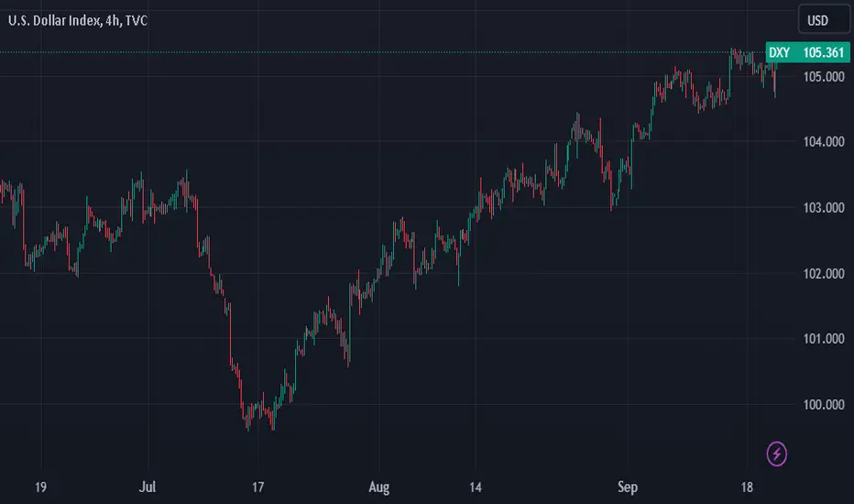This screenshot has width=854, height=504.
Task: Click the 17 date axis label
Action: tap(257, 488)
